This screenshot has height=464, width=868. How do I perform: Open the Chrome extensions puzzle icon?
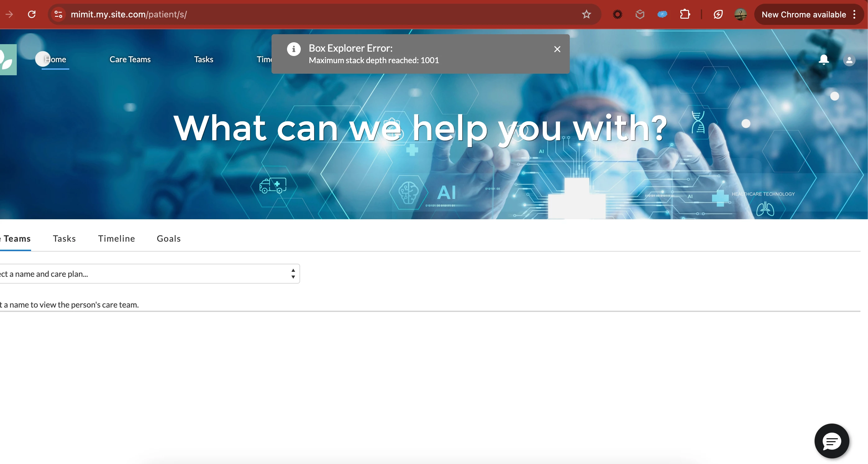pos(685,15)
